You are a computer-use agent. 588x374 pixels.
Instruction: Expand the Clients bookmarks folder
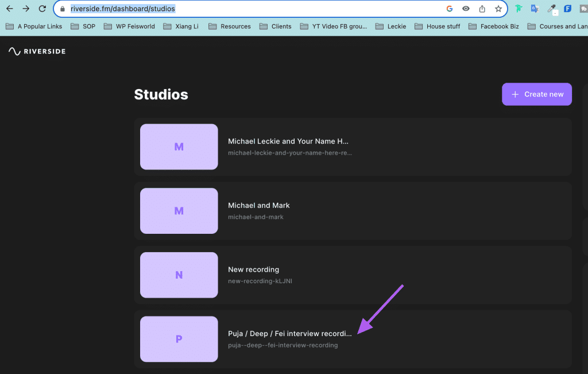click(x=275, y=26)
